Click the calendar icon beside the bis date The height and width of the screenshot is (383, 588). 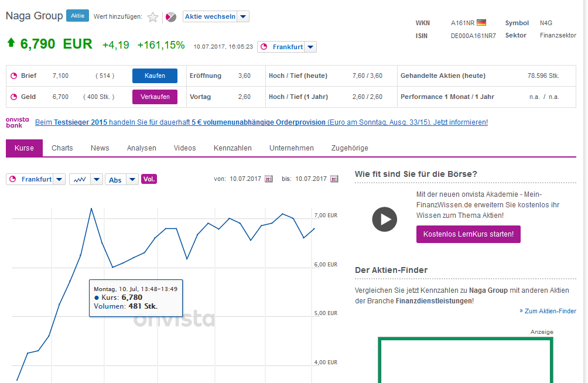334,179
